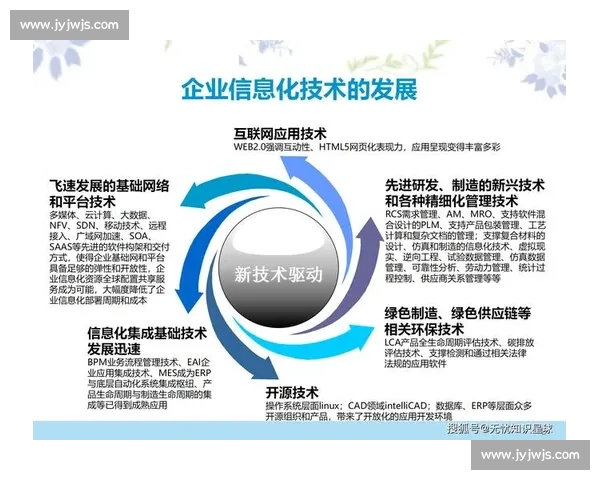Image resolution: width=600 pixels, height=480 pixels.
Task: Click the line 法规的应用软件
Action: (x=415, y=364)
